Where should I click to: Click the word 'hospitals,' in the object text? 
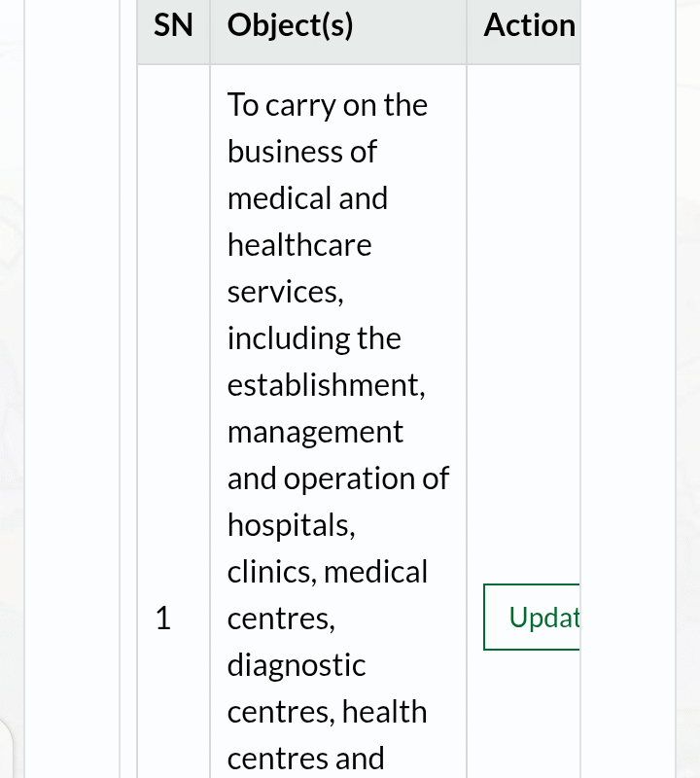292,525
